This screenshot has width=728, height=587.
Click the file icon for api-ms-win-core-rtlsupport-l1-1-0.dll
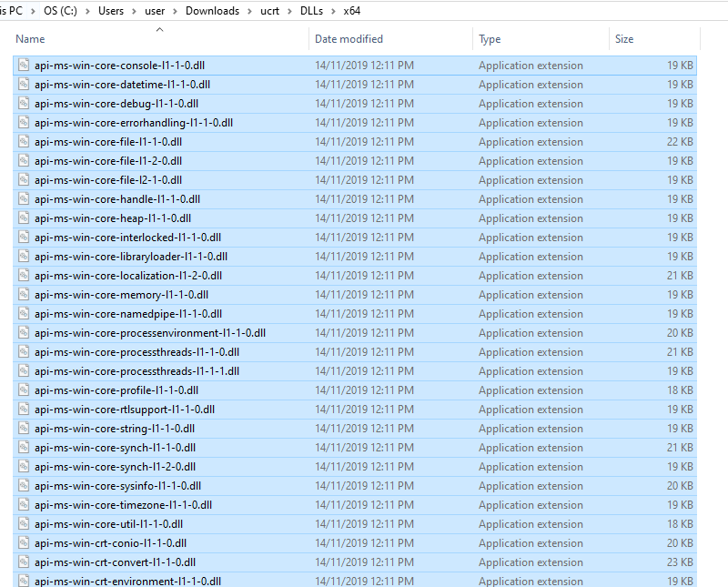click(24, 409)
